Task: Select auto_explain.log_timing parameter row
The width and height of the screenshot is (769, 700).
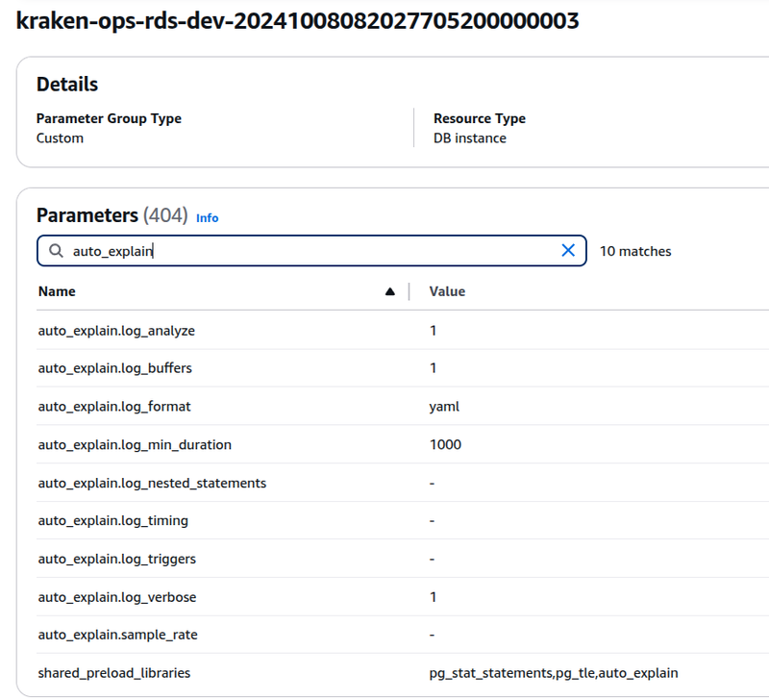Action: pos(403,520)
